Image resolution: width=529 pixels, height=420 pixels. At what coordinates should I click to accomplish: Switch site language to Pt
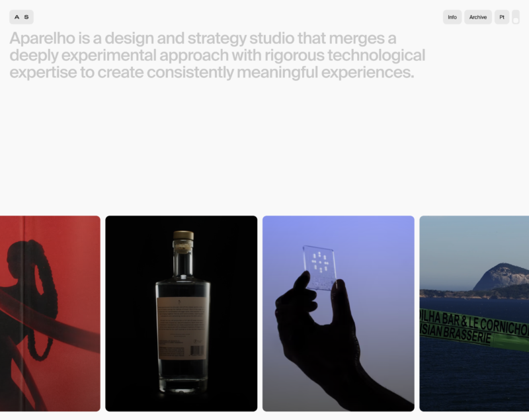coord(502,17)
